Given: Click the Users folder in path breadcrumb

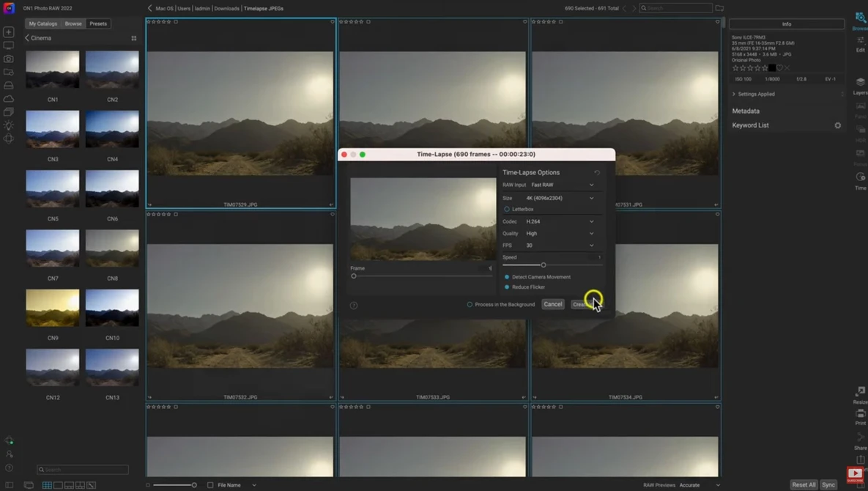Looking at the screenshot, I should click(184, 9).
